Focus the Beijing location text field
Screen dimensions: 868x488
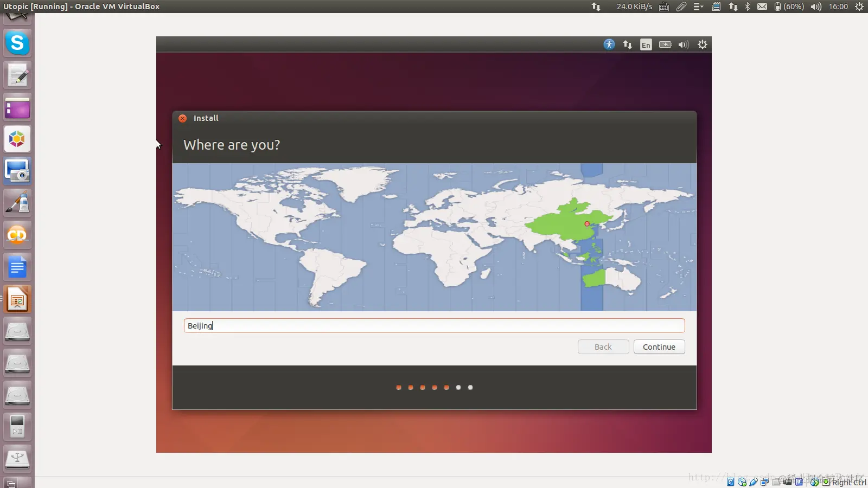click(x=434, y=325)
